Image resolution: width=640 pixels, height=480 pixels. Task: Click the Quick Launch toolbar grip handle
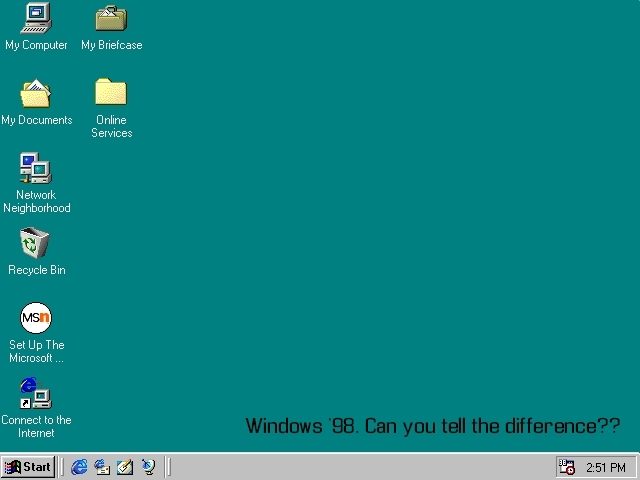coord(62,467)
